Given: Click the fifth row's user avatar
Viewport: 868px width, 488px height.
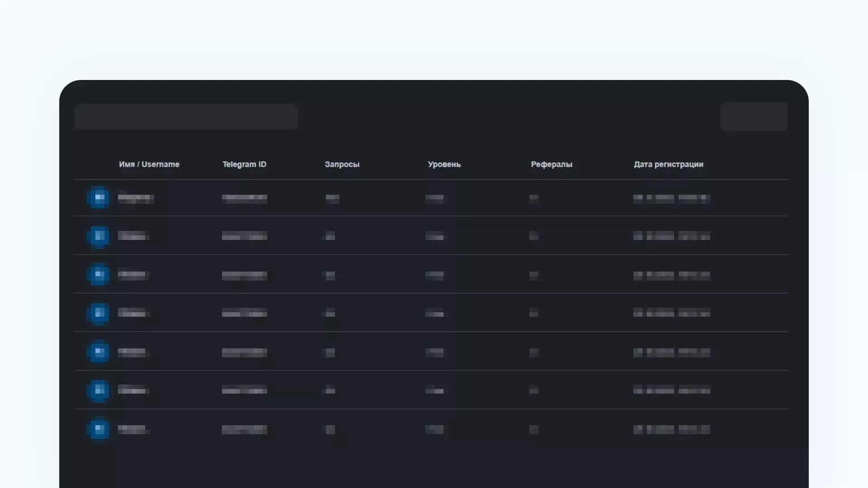Looking at the screenshot, I should point(98,352).
